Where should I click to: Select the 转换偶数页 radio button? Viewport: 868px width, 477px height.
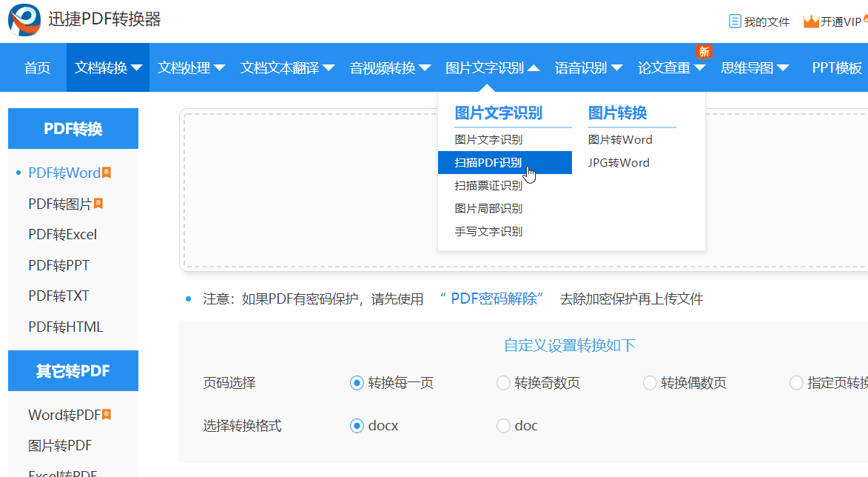650,383
